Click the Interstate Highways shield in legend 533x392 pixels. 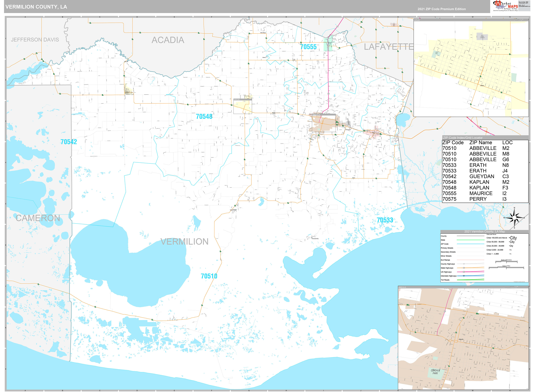464,276
